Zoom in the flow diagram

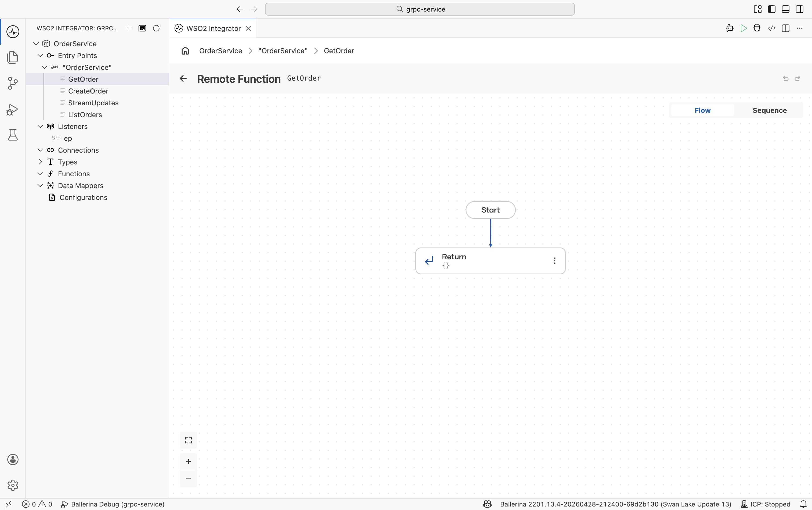189,461
